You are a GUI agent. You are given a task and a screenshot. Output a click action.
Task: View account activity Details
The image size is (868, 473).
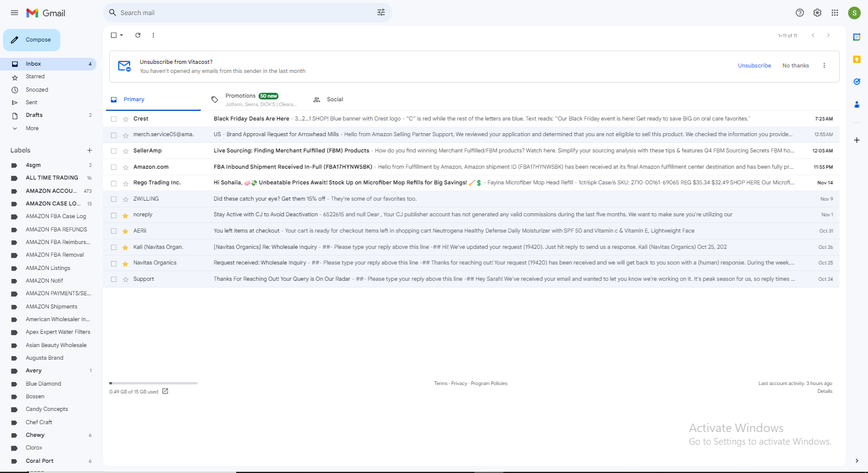click(825, 392)
